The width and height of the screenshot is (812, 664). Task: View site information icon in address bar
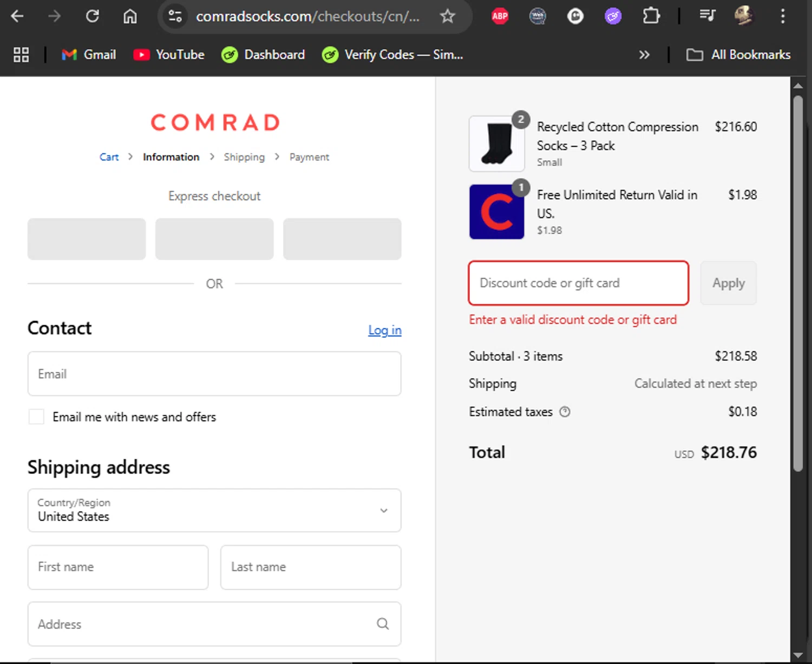pyautogui.click(x=175, y=16)
